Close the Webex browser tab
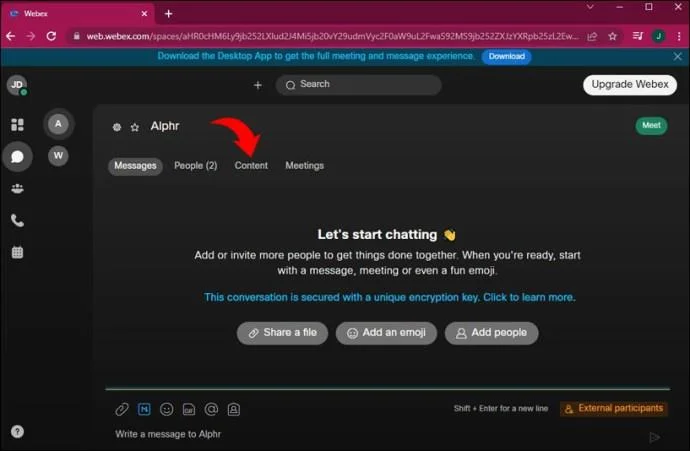This screenshot has width=690, height=451. (144, 14)
